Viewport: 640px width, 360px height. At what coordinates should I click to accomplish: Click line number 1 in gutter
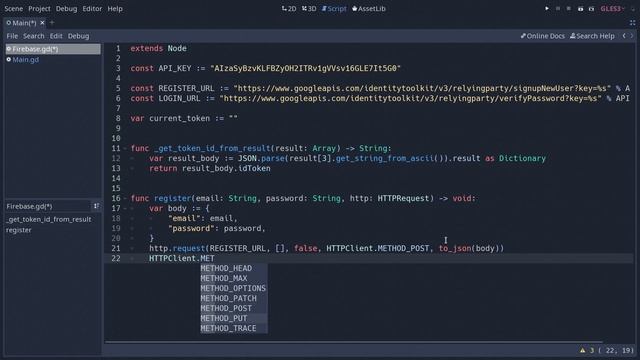118,49
